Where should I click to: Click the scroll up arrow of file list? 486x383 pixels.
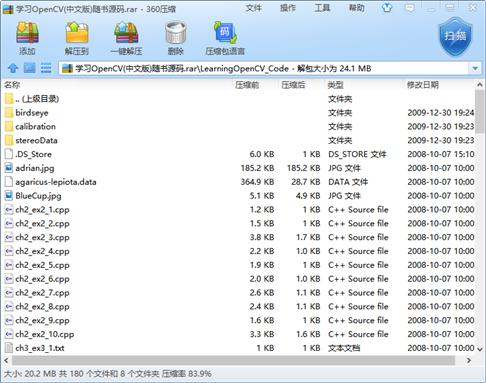[480, 85]
